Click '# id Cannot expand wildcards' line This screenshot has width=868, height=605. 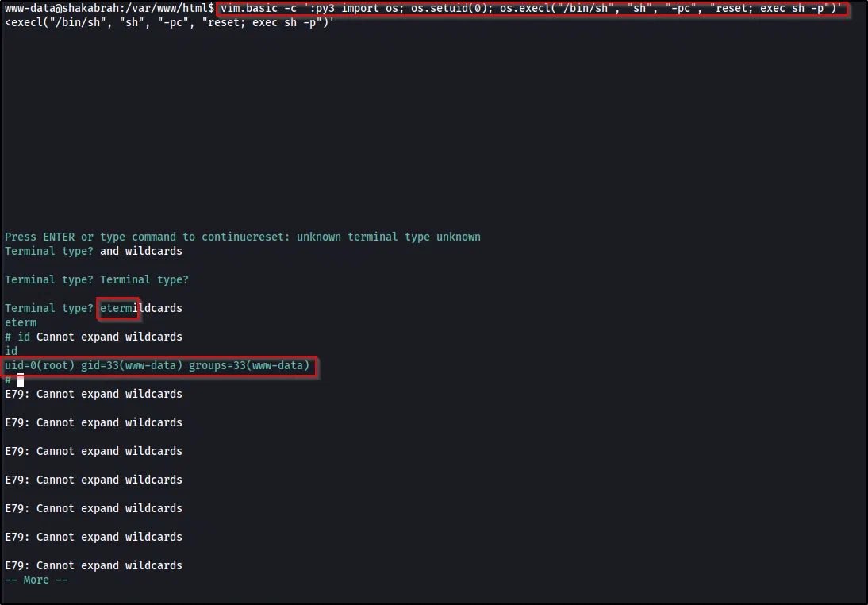point(94,337)
